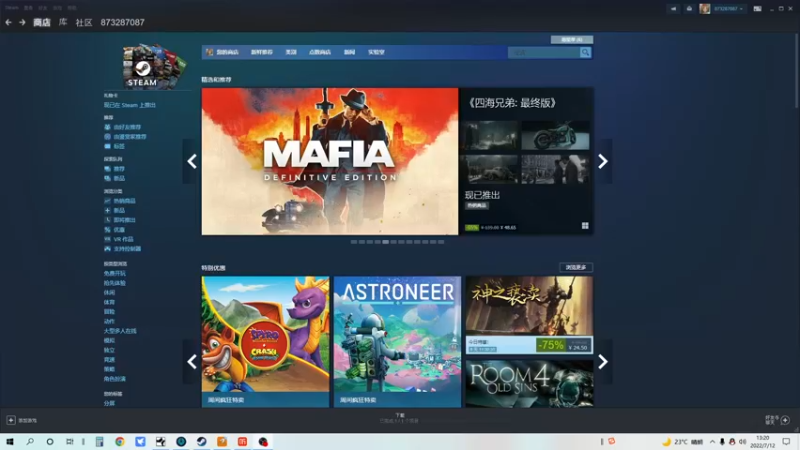Click the 浏览更多 button
Viewport: 800px width, 450px height.
pos(576,267)
